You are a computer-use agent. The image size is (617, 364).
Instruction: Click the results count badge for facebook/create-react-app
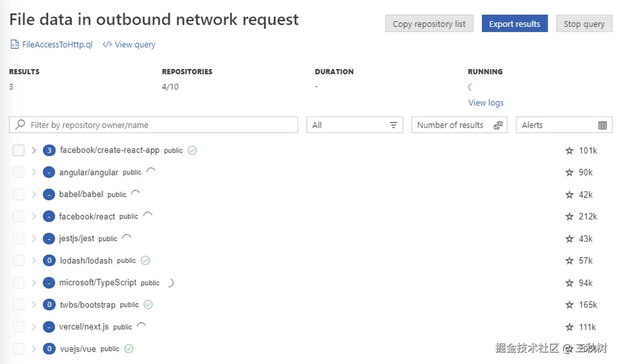[x=49, y=150]
